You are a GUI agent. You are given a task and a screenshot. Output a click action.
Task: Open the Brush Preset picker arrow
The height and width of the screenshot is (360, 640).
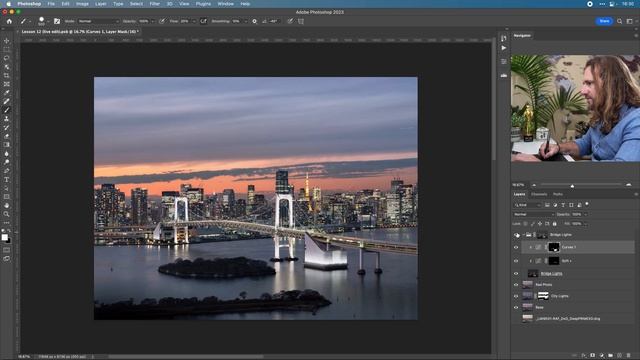click(x=48, y=21)
